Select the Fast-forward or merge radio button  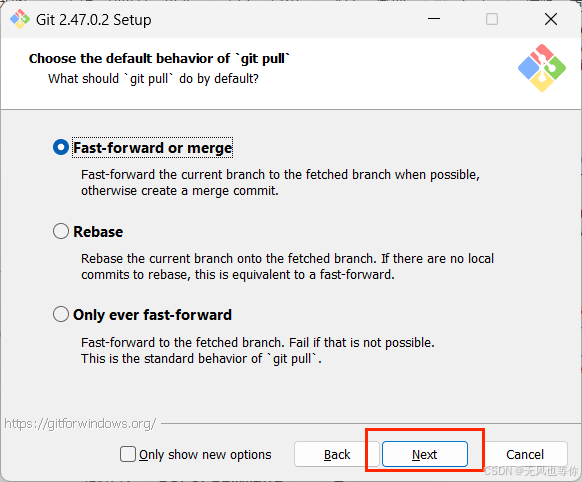point(61,147)
